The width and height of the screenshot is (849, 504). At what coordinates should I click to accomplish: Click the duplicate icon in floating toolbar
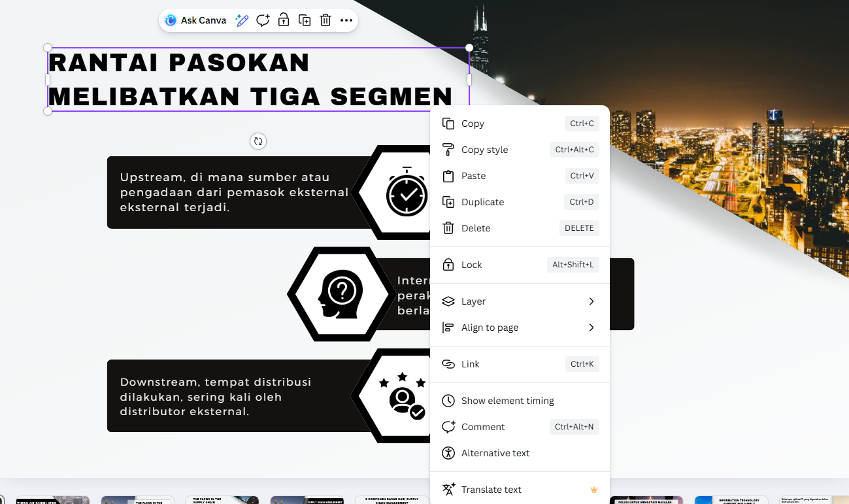[x=305, y=20]
